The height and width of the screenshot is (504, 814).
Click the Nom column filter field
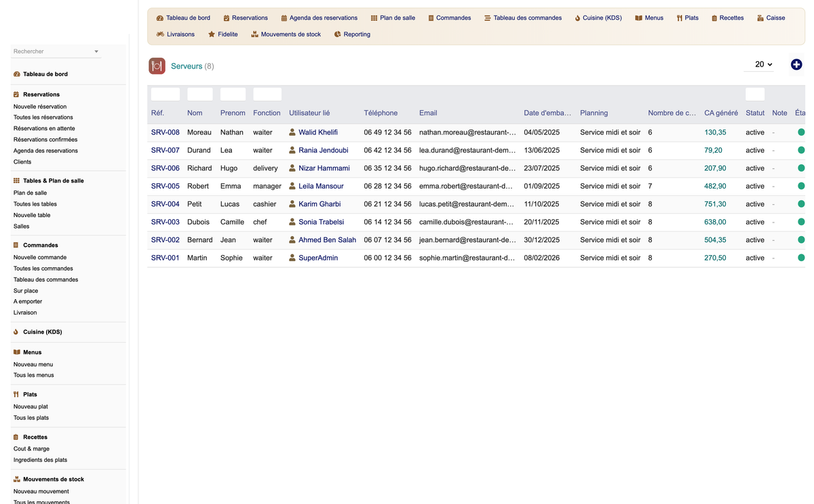click(200, 94)
